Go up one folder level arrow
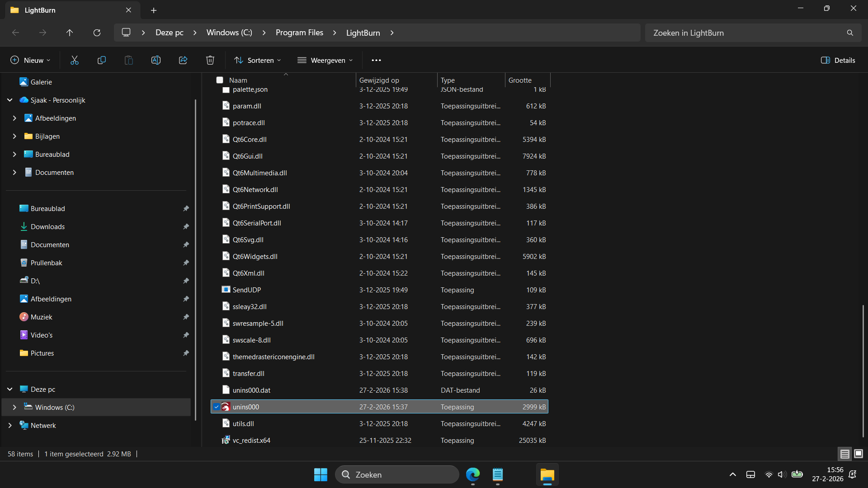868x488 pixels. (70, 33)
